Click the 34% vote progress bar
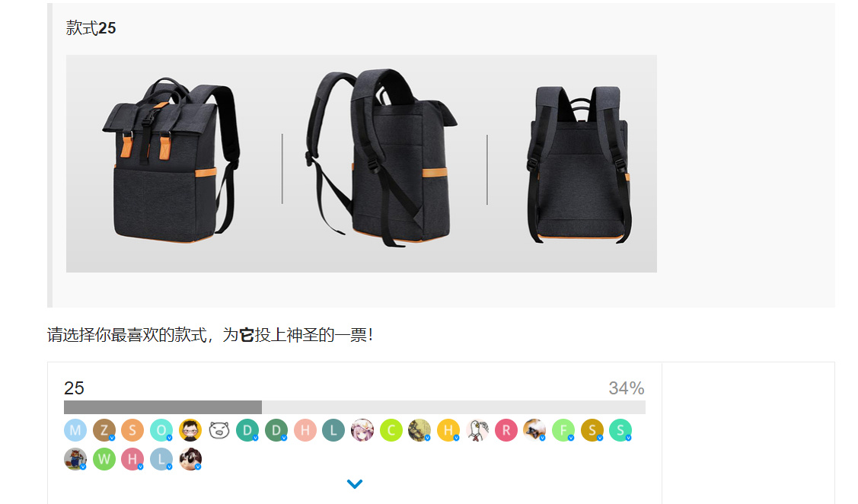 [x=355, y=407]
